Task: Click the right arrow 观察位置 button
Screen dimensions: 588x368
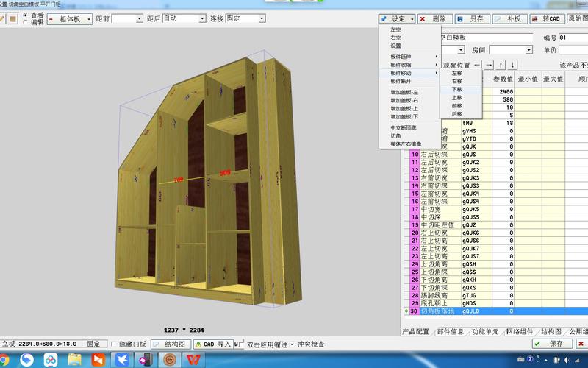Action: pos(489,65)
